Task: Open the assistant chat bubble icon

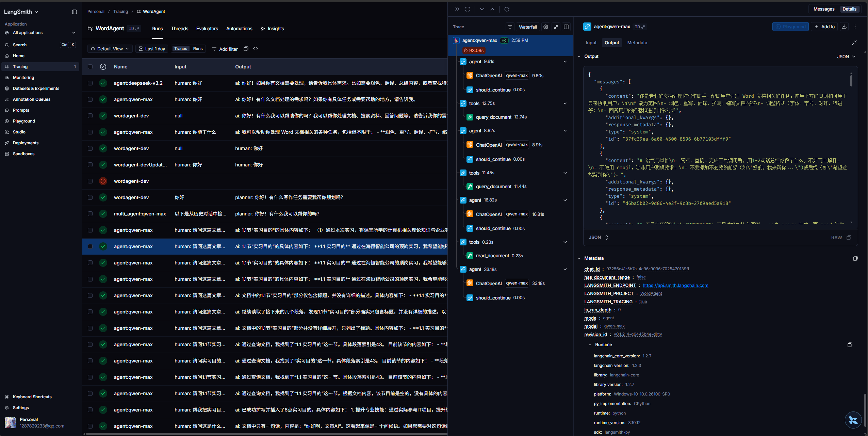Action: click(853, 420)
